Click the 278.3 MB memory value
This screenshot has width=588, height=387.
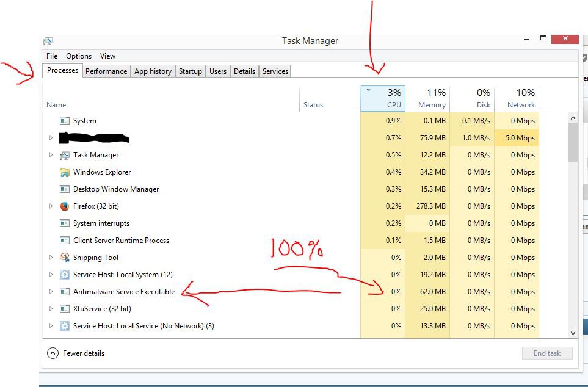click(431, 206)
